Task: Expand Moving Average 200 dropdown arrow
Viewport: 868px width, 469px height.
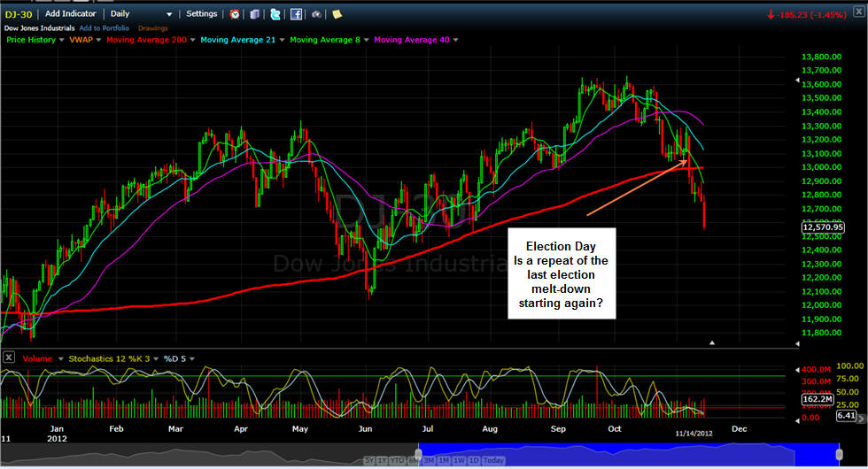Action: coord(193,40)
